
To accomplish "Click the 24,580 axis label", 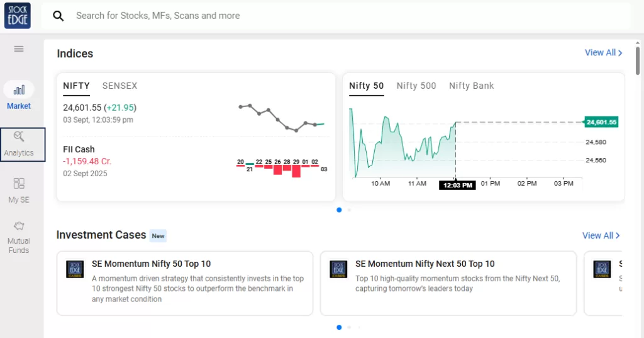I will 596,142.
